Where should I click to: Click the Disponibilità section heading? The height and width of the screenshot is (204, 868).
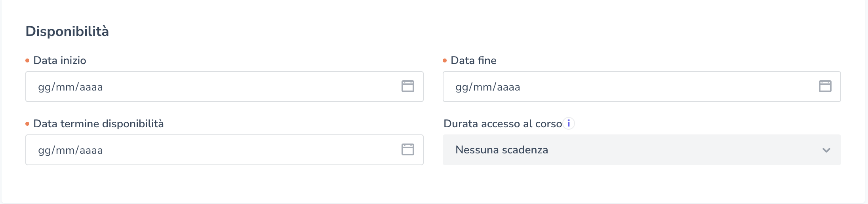pyautogui.click(x=67, y=31)
